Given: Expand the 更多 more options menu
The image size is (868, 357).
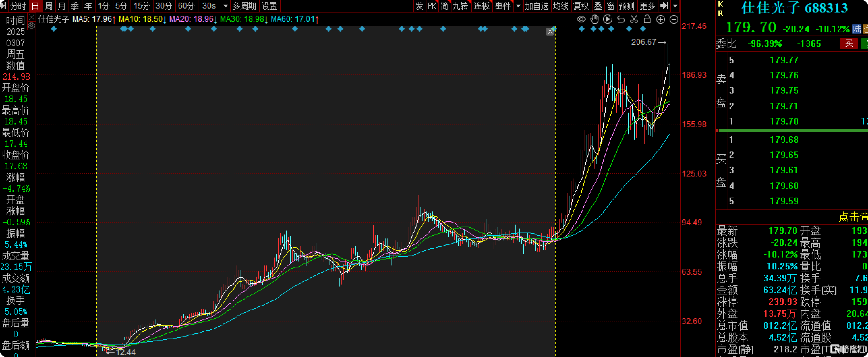Looking at the screenshot, I should 647,6.
